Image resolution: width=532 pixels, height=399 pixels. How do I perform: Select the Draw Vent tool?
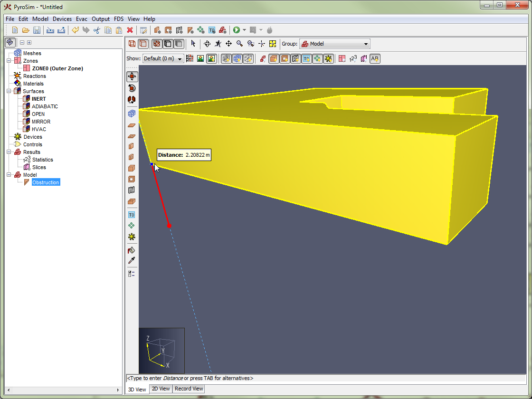132,190
